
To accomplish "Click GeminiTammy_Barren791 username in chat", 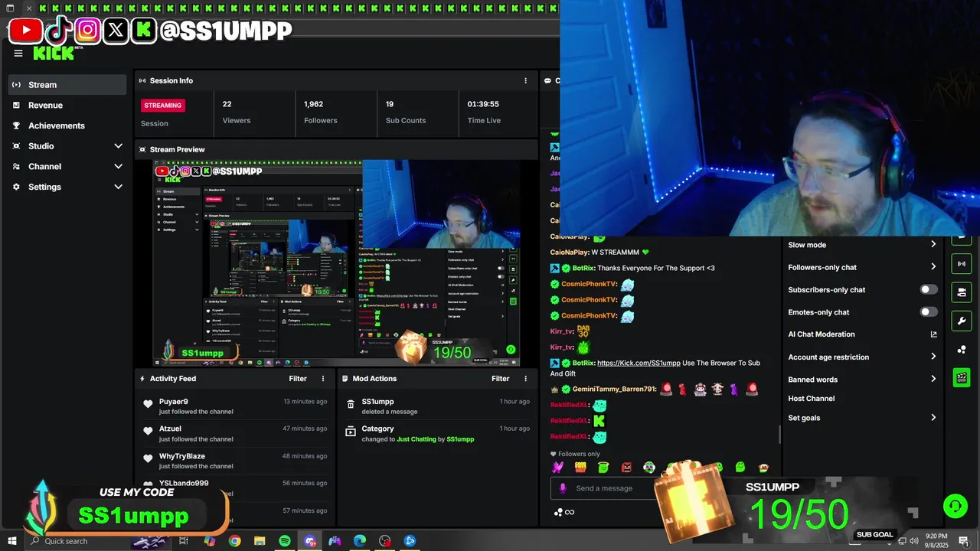I will coord(615,390).
